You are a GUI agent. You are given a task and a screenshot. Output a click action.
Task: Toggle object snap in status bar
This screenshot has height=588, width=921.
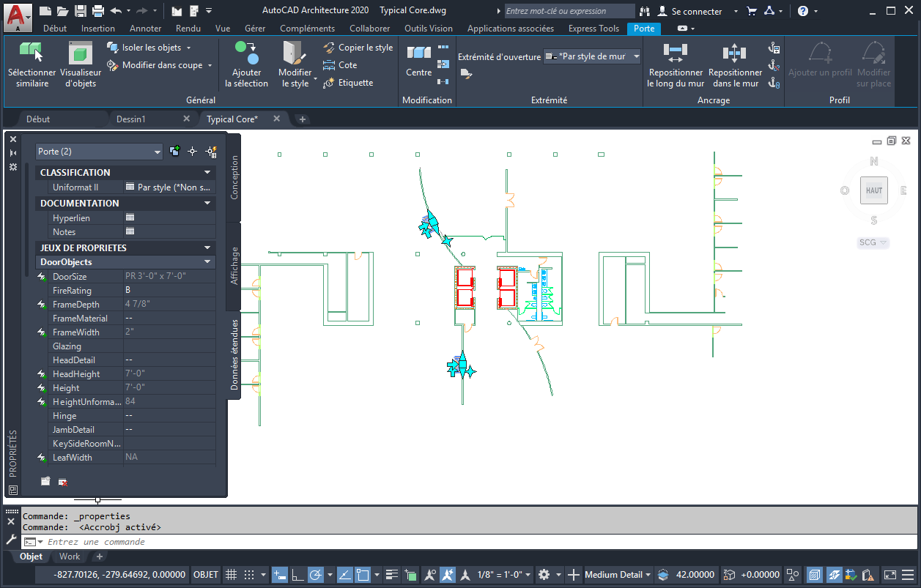[363, 575]
